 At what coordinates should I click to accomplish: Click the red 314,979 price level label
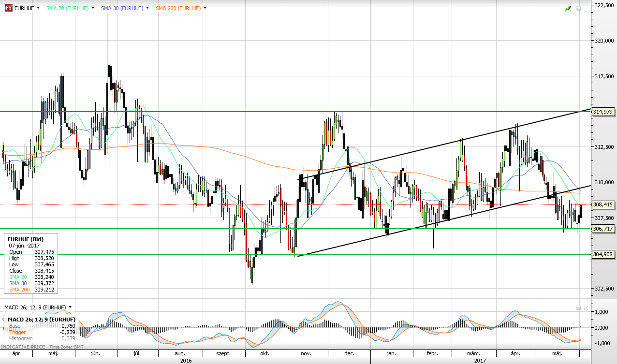pyautogui.click(x=603, y=112)
